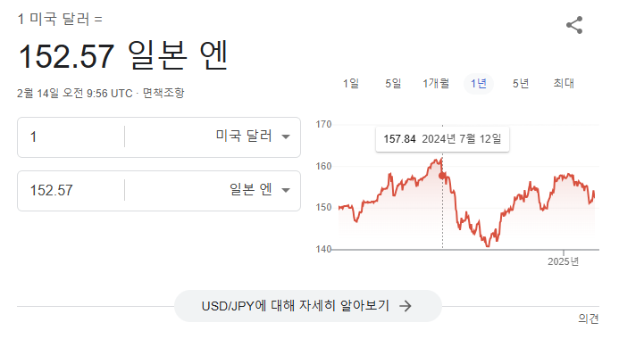644x339 pixels.
Task: Click the yen amount input field
Action: click(71, 190)
